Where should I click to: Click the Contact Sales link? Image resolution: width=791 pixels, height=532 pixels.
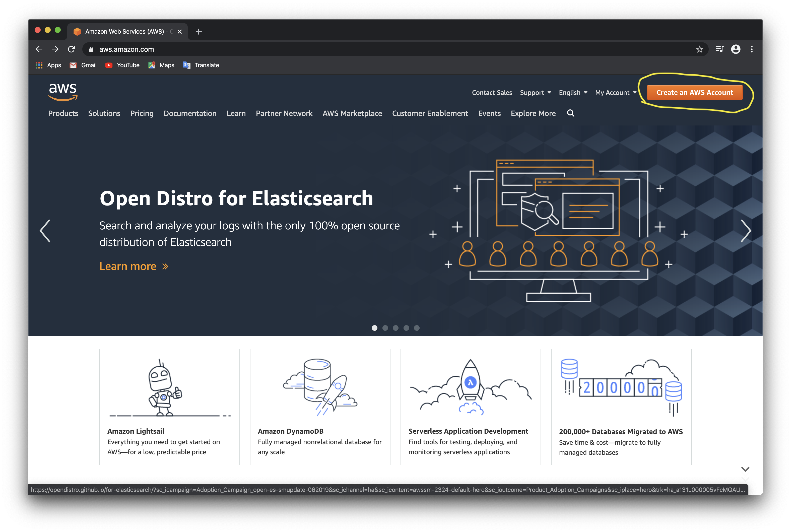click(x=492, y=93)
